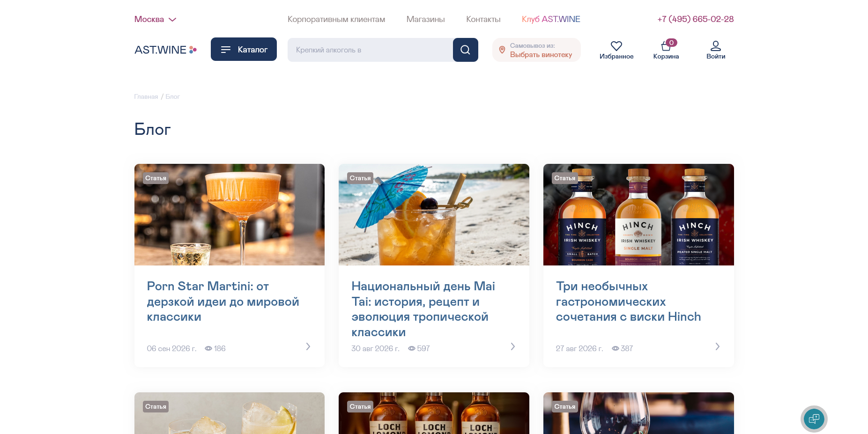Click Статья tag on Porn Star Martini card
The width and height of the screenshot is (868, 434).
click(x=156, y=178)
